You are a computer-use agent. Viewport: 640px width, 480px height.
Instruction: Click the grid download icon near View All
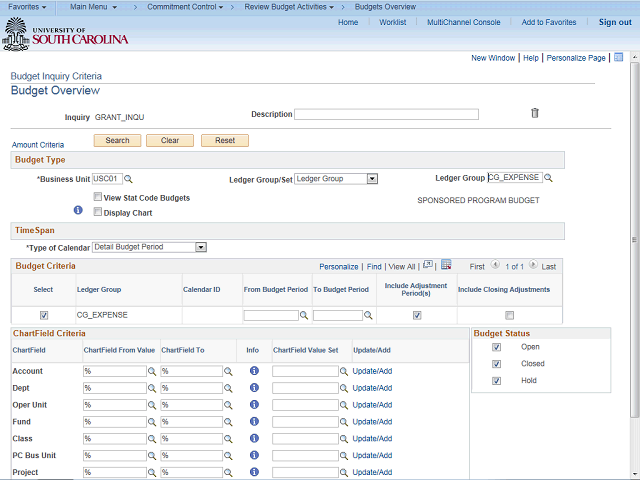coord(446,266)
